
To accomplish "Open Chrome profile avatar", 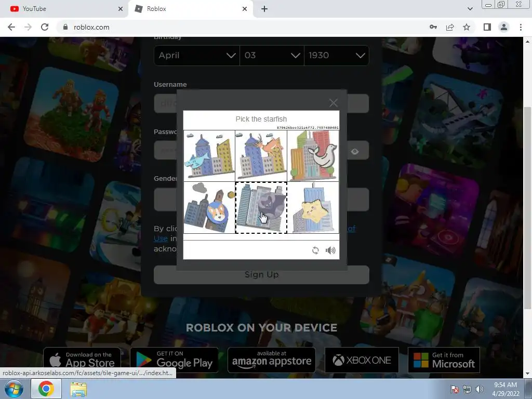I will (504, 27).
